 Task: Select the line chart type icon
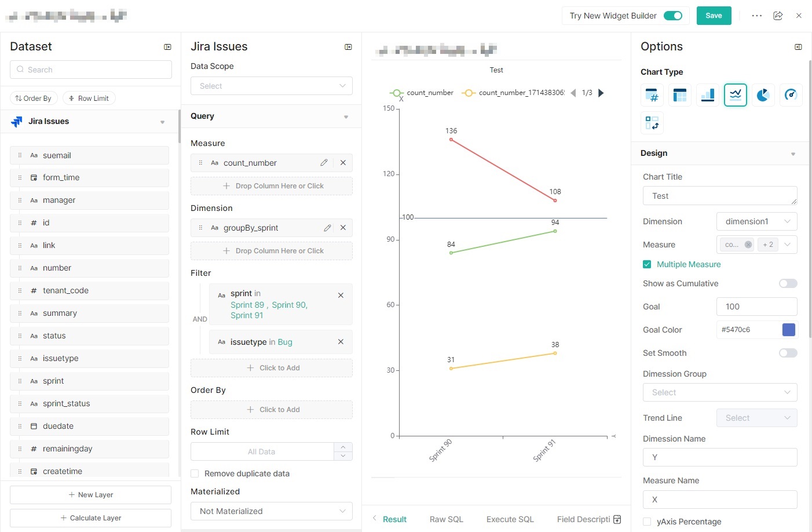(x=735, y=95)
